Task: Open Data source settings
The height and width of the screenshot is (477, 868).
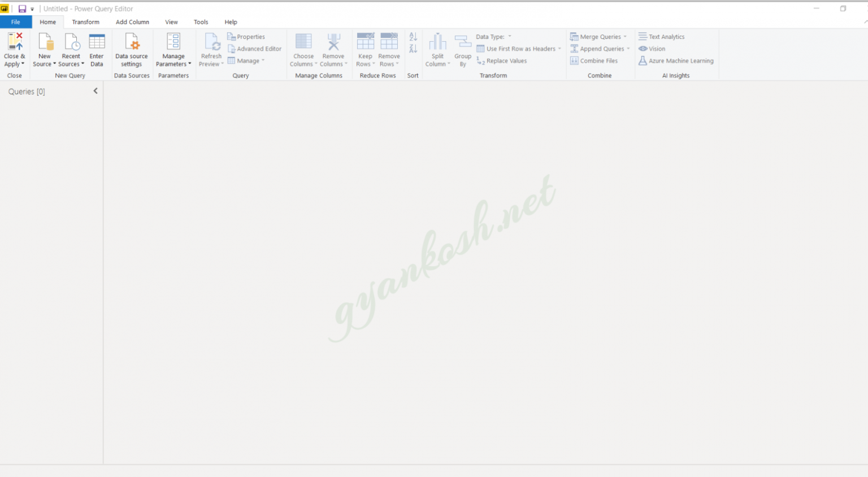Action: pyautogui.click(x=131, y=49)
